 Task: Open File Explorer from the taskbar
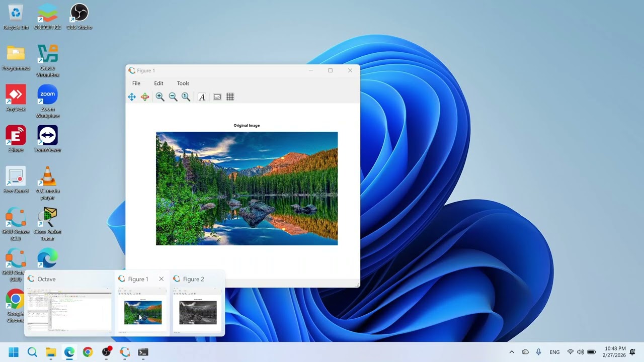tap(51, 352)
